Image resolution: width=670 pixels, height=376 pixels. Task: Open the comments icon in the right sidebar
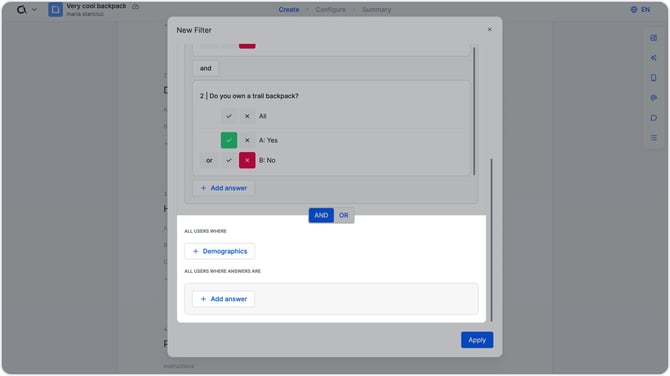click(x=653, y=118)
